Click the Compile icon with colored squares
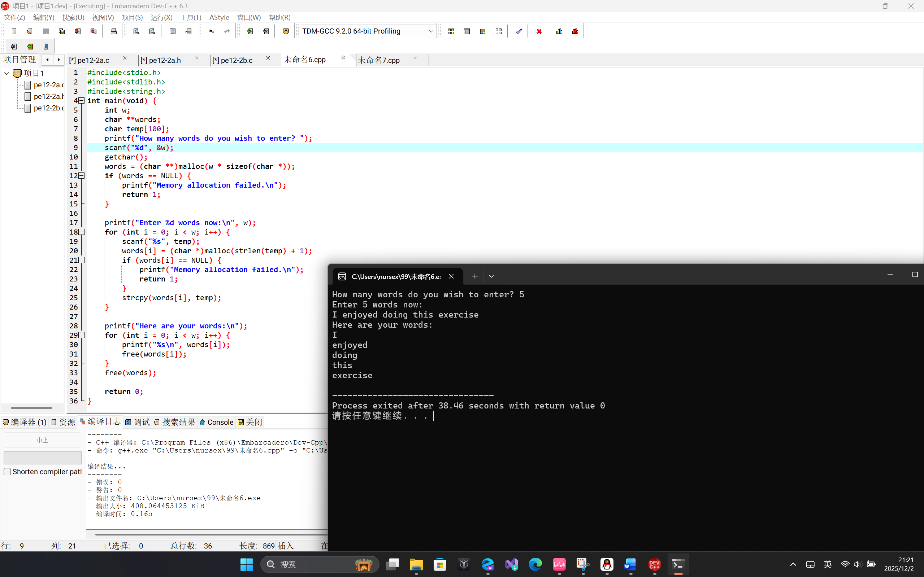Viewport: 924px width, 577px height. click(x=451, y=31)
